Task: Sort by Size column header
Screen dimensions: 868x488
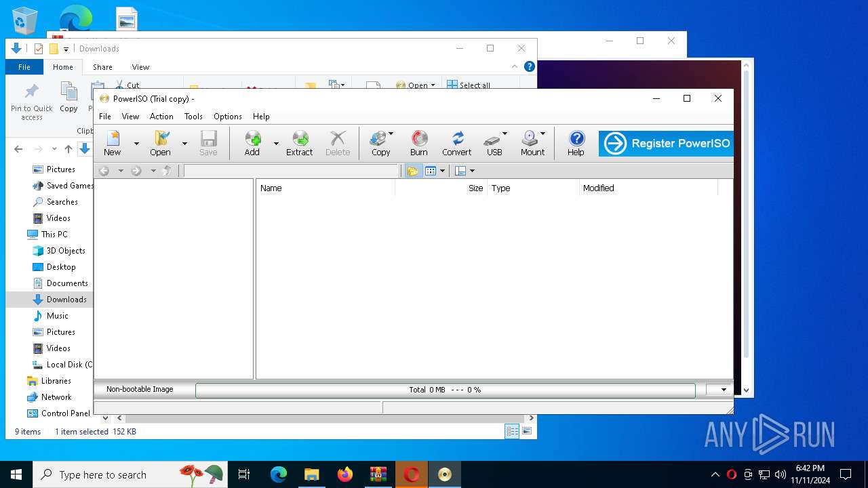Action: (x=441, y=188)
